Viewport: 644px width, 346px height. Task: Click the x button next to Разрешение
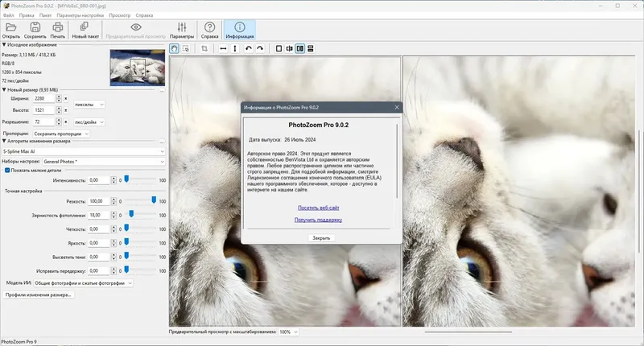65,122
